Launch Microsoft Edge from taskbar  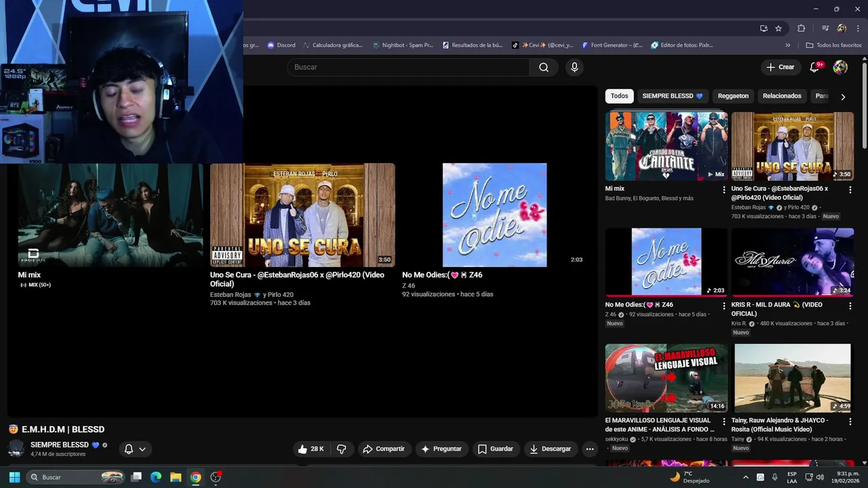coord(156,477)
